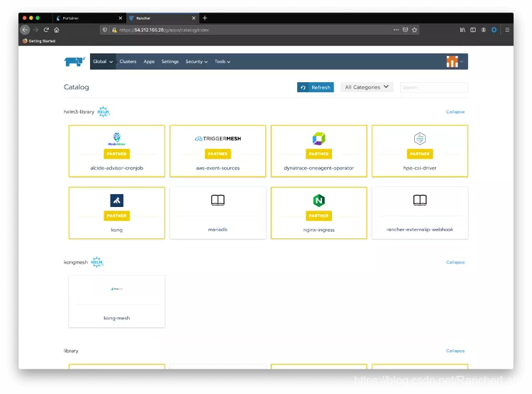The image size is (532, 394).
Task: Open the kong-mesh chart card
Action: click(117, 301)
